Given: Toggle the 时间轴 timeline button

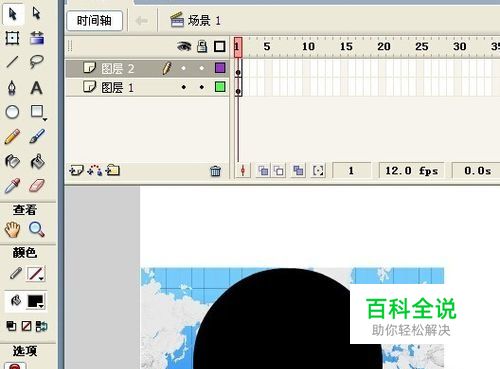Looking at the screenshot, I should pyautogui.click(x=95, y=21).
